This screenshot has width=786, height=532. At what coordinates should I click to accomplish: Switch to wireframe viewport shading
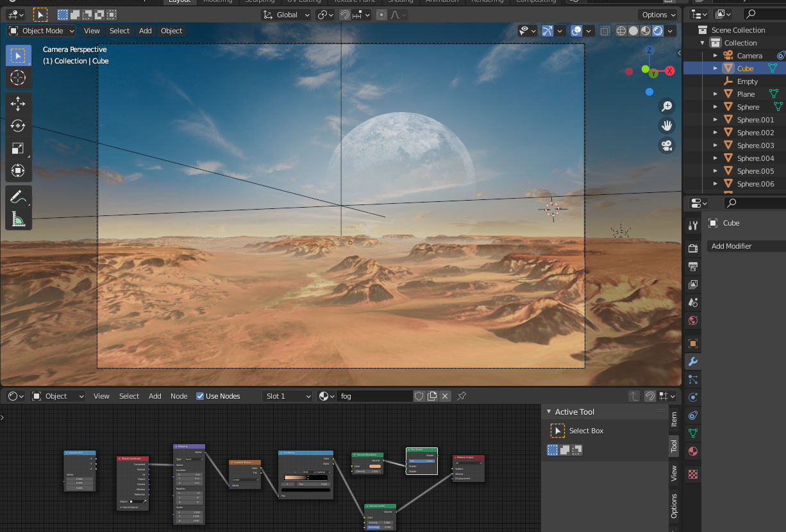[621, 30]
